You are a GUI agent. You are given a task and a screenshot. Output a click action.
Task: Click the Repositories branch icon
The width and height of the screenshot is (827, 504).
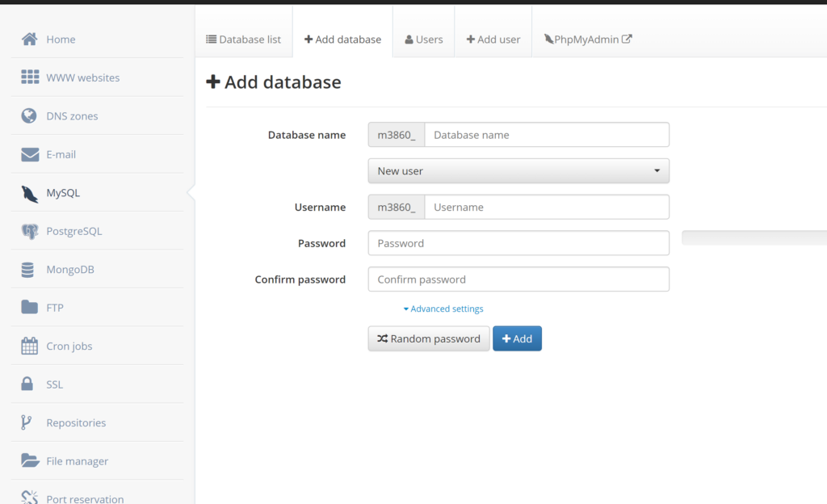tap(27, 422)
